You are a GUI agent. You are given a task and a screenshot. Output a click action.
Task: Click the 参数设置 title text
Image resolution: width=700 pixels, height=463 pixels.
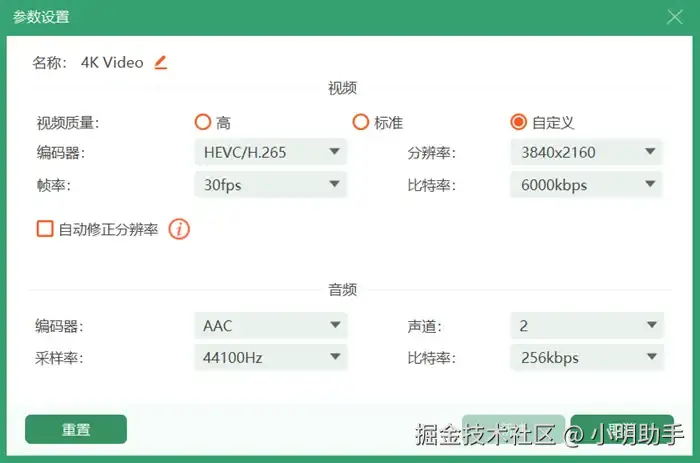click(x=41, y=17)
